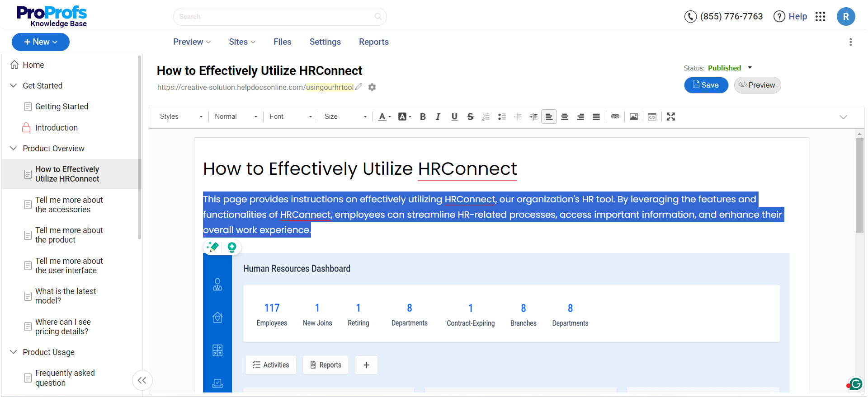Increase indent of the paragraph
Viewport: 868px width, 397px height.
pos(533,117)
